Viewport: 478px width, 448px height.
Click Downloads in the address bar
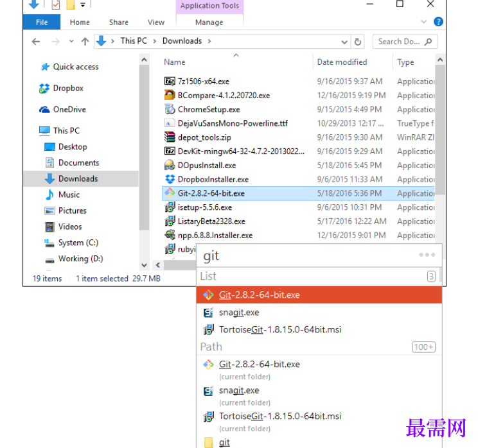182,41
